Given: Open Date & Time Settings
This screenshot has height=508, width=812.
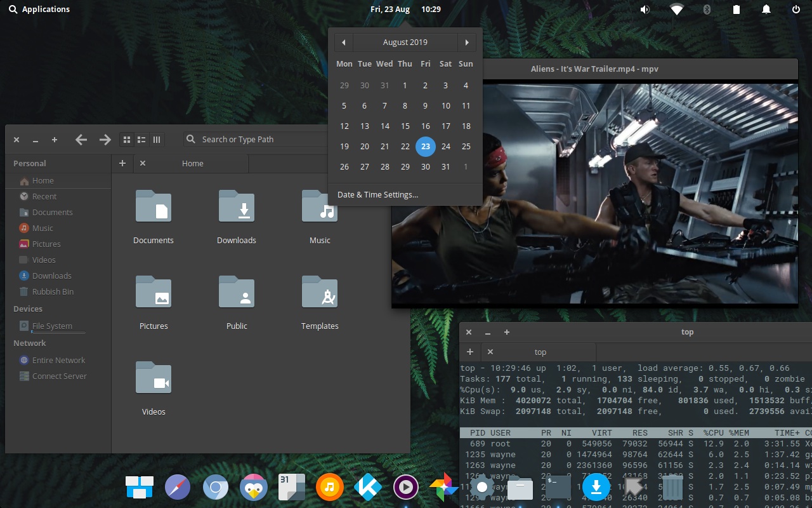Looking at the screenshot, I should (x=377, y=195).
